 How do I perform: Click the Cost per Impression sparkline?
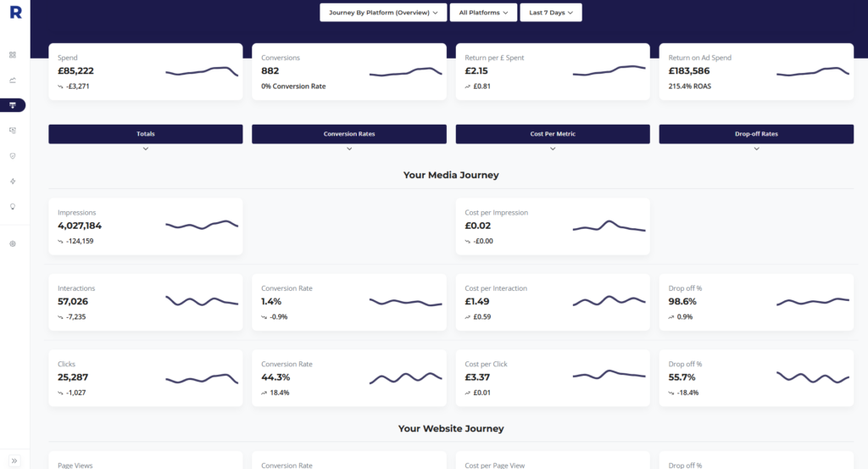(x=609, y=226)
